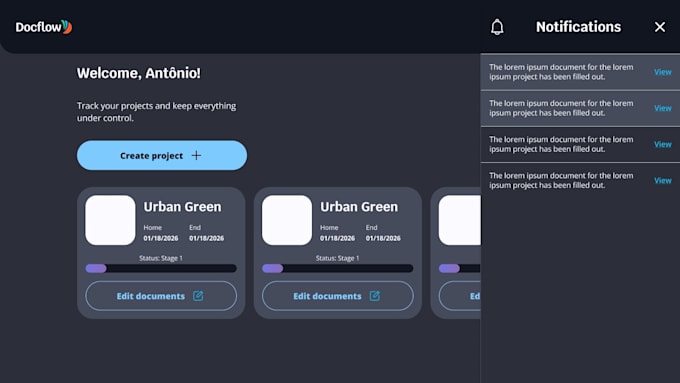Click the Create project button
The height and width of the screenshot is (383, 680).
[x=162, y=155]
